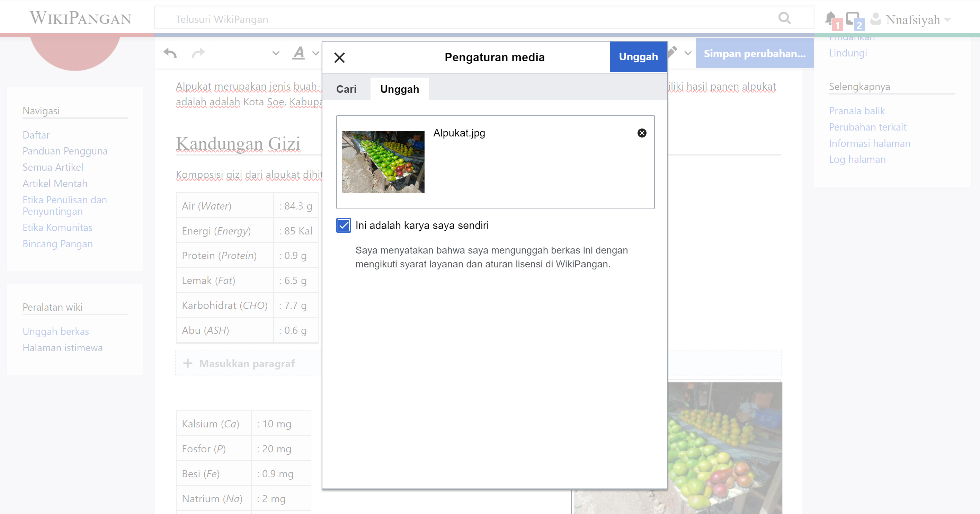Switch to the Cari tab
980x514 pixels.
[346, 89]
